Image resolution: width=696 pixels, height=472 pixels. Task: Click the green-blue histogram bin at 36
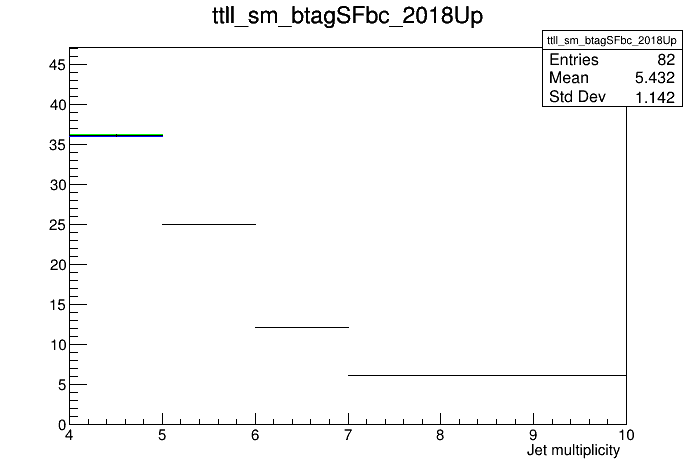(x=116, y=135)
